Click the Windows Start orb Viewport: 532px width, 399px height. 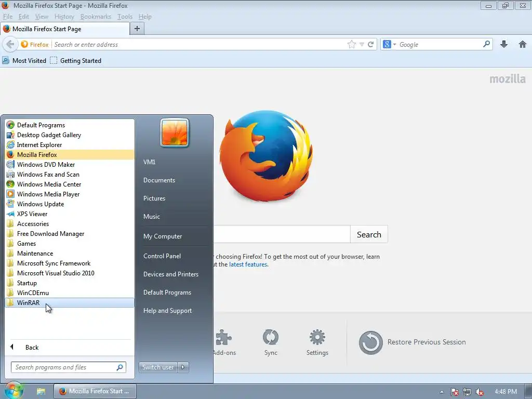[x=13, y=391]
